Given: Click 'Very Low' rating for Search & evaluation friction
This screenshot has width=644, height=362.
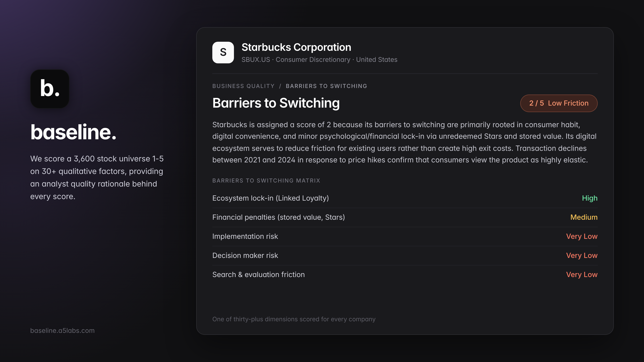Looking at the screenshot, I should coord(582,275).
